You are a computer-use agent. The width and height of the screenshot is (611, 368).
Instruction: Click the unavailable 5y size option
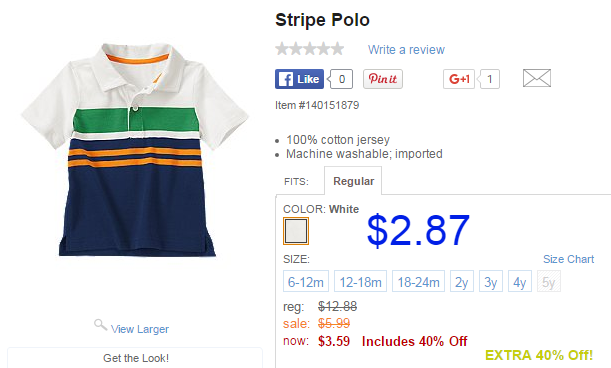coord(549,281)
